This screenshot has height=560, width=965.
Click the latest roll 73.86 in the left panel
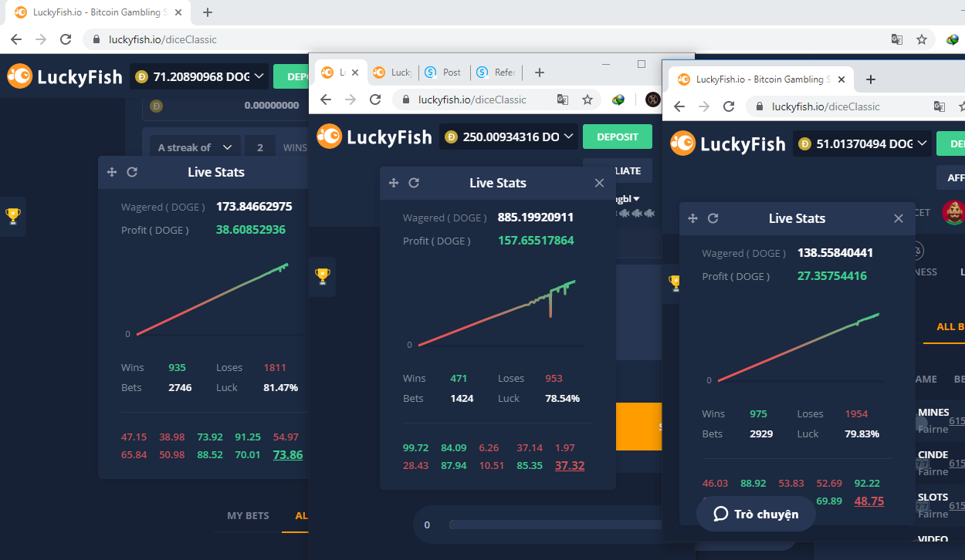(x=288, y=455)
